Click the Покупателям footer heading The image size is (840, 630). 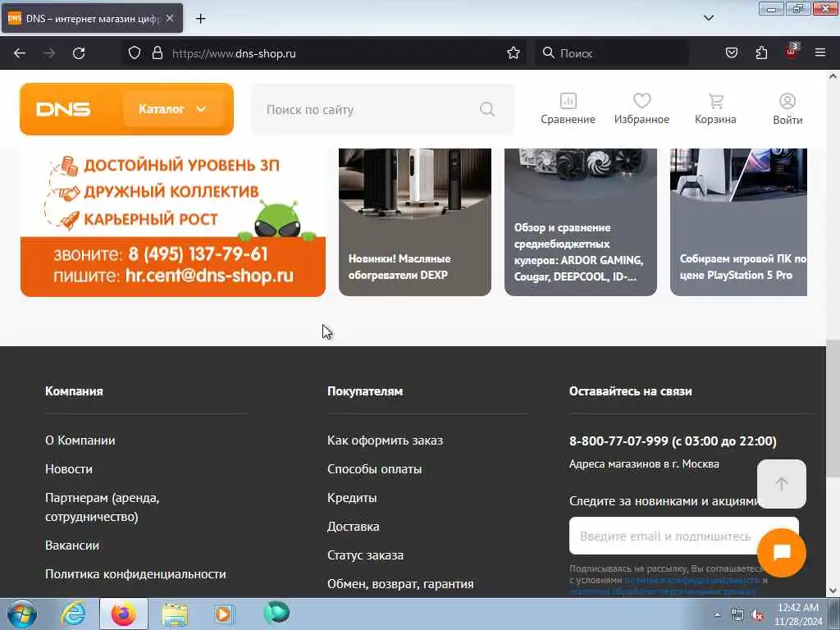click(x=365, y=391)
